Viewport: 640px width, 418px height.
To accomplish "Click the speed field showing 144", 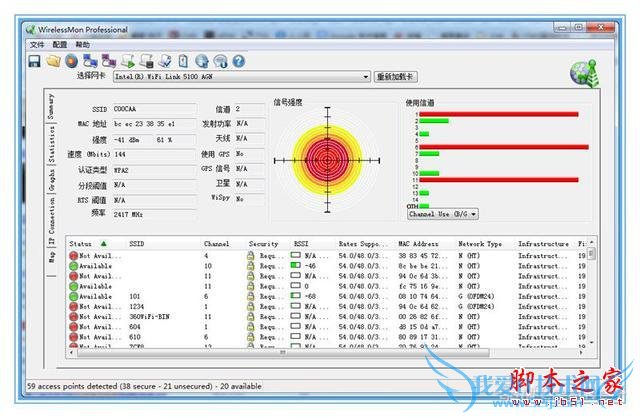I will [x=155, y=154].
